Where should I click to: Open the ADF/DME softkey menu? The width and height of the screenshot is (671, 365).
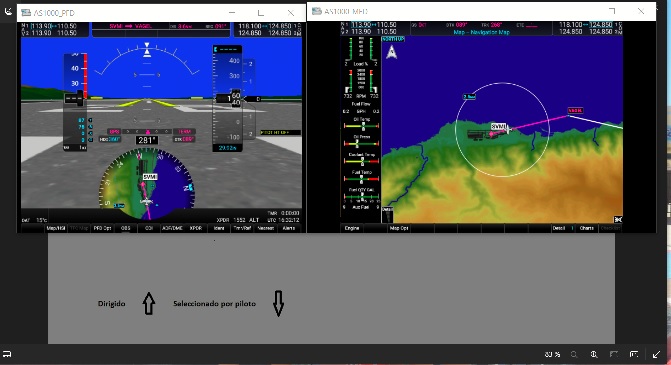click(172, 228)
